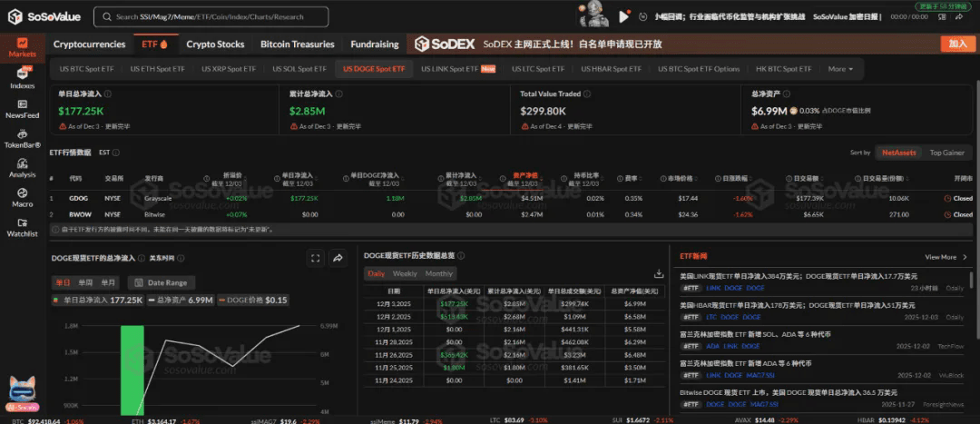Click info icon next to 累计总净流入 card
This screenshot has height=424, width=980.
(x=338, y=94)
